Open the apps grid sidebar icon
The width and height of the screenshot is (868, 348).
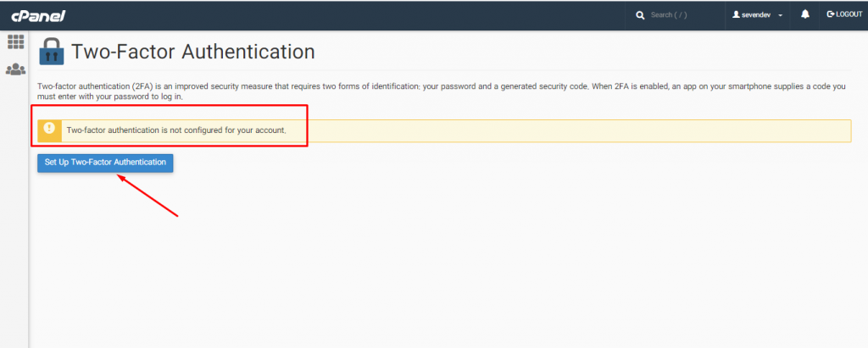(x=15, y=41)
